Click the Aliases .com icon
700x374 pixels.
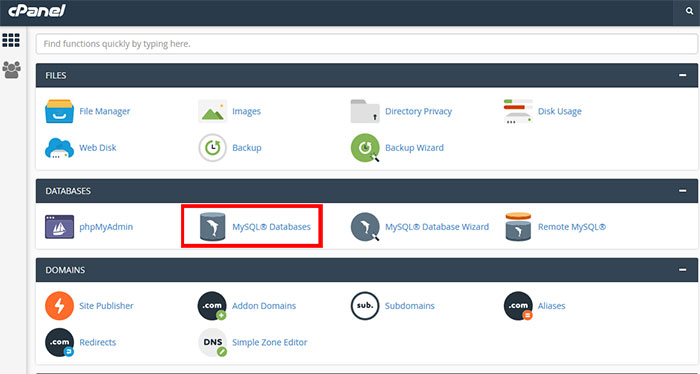click(x=518, y=306)
